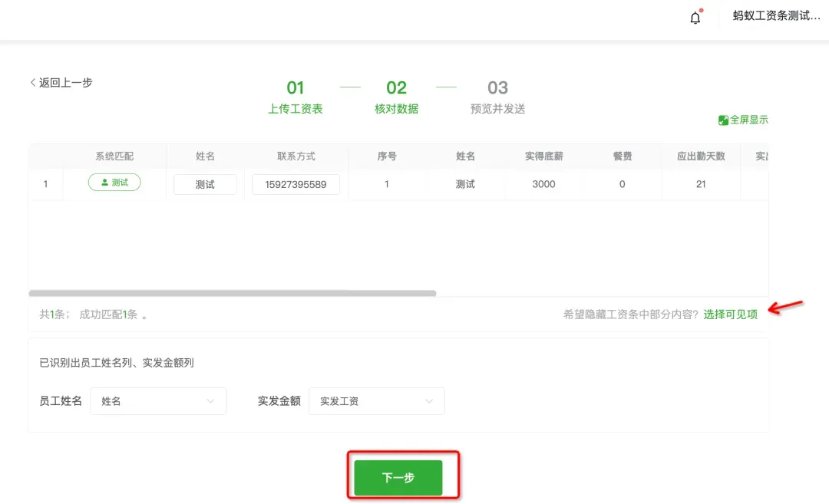The width and height of the screenshot is (829, 504).
Task: Click the 序号 column header
Action: 387,156
